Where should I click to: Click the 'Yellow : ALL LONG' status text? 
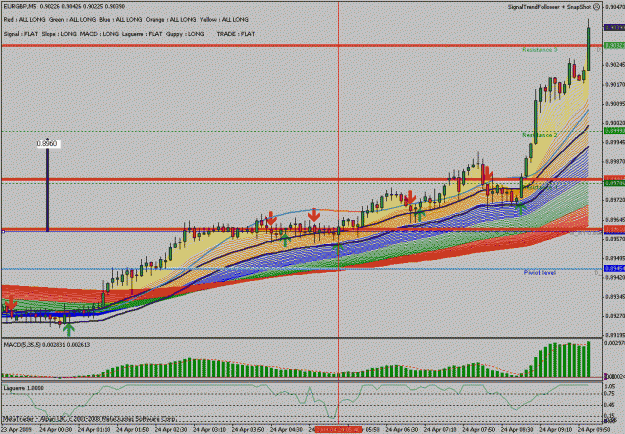point(224,20)
